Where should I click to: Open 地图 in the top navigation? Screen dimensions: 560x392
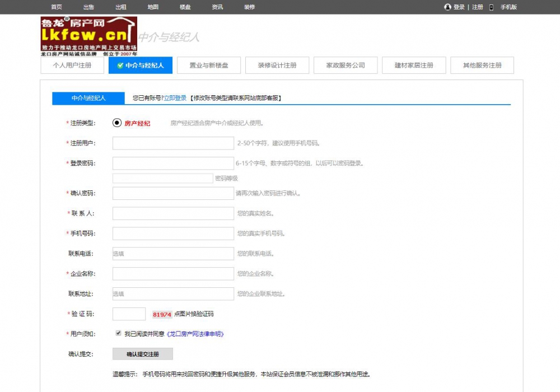[153, 7]
